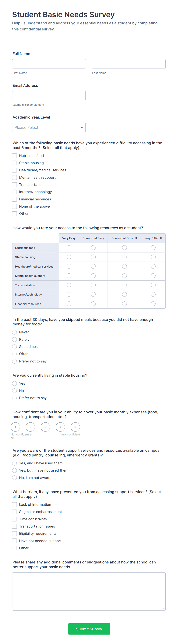Check Have not needed support
Image resolution: width=176 pixels, height=644 pixels.
click(x=15, y=541)
